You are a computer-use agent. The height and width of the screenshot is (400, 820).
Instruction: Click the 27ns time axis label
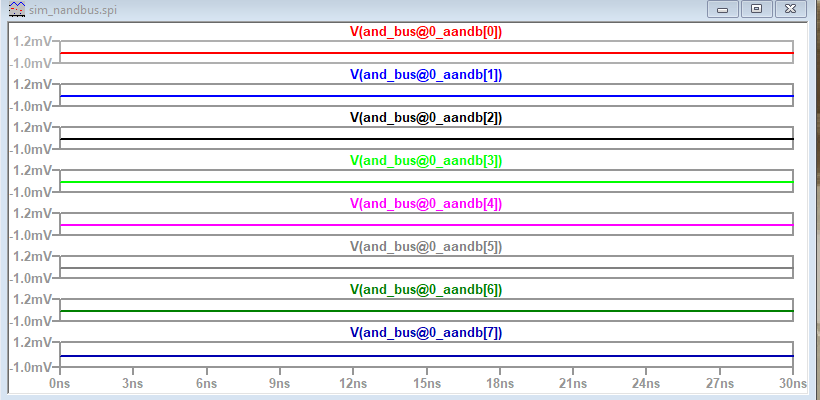pyautogui.click(x=720, y=384)
